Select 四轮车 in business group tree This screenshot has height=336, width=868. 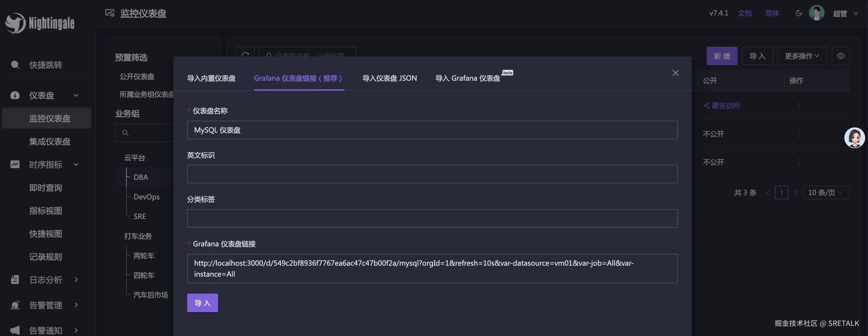tap(144, 275)
